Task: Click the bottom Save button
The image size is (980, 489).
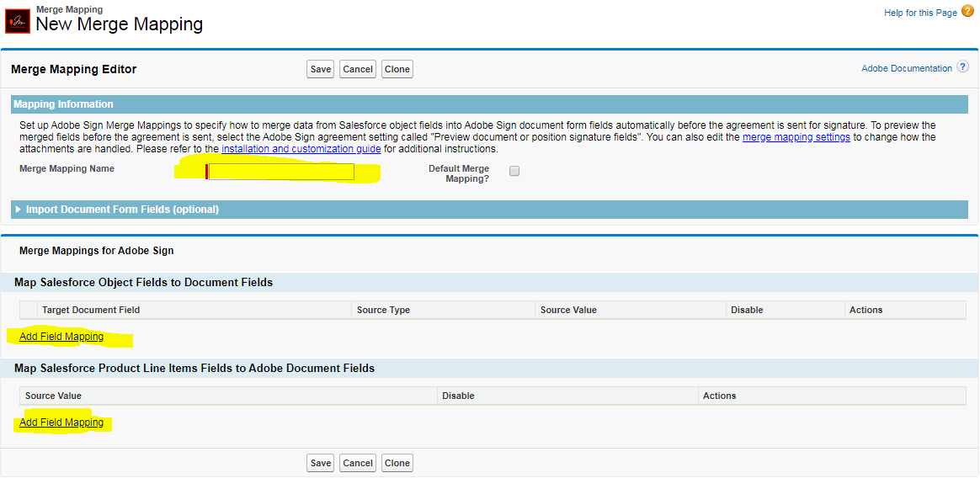Action: [x=321, y=463]
